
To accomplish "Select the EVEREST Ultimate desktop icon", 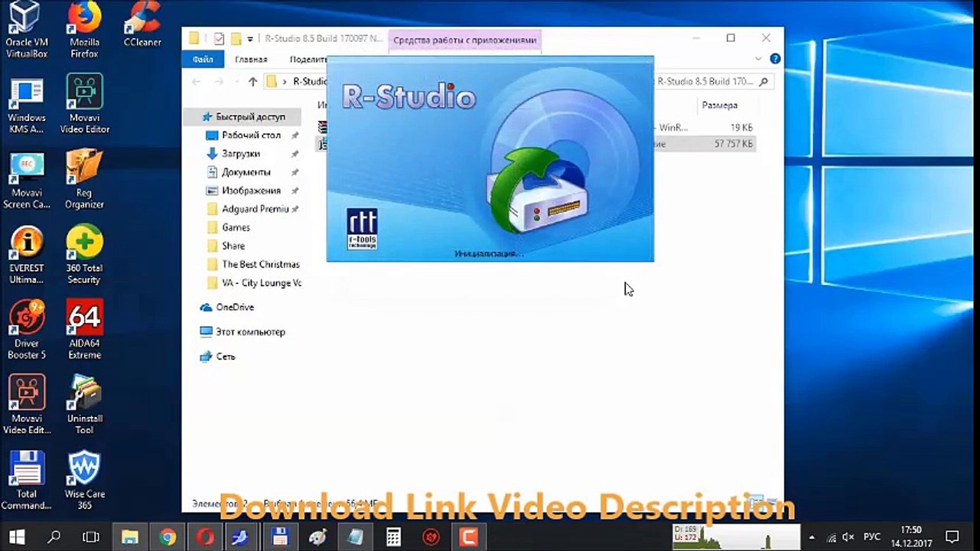I will [x=27, y=256].
